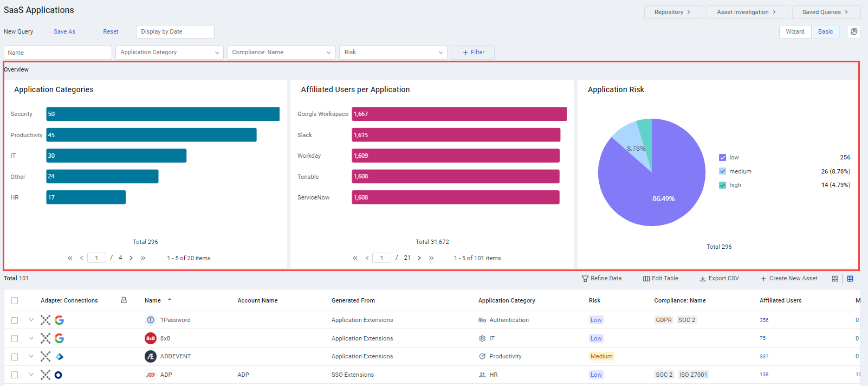Switch to table view icon

[850, 279]
